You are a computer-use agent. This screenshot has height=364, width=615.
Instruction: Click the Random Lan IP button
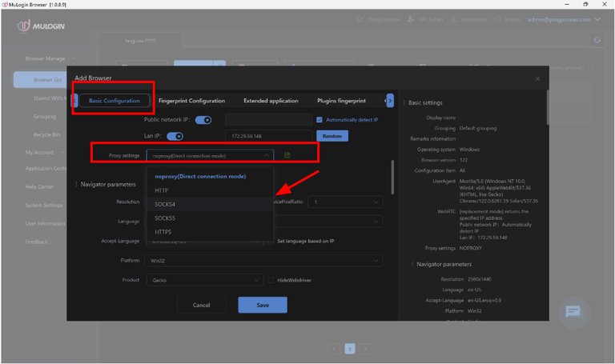click(x=332, y=136)
